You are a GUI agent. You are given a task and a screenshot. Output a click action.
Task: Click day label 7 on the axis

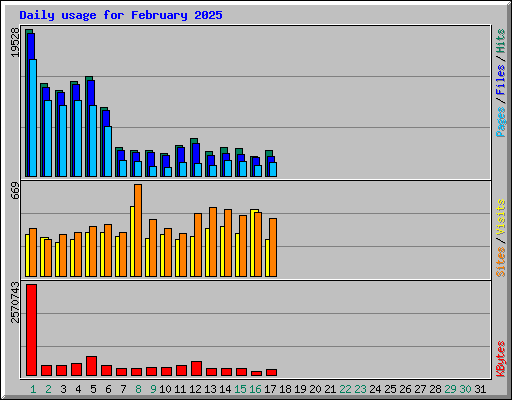click(123, 389)
